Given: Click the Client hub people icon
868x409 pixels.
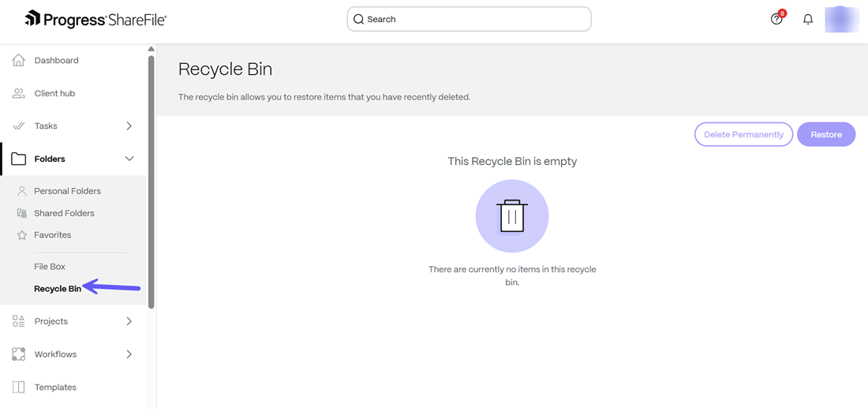Looking at the screenshot, I should tap(19, 93).
